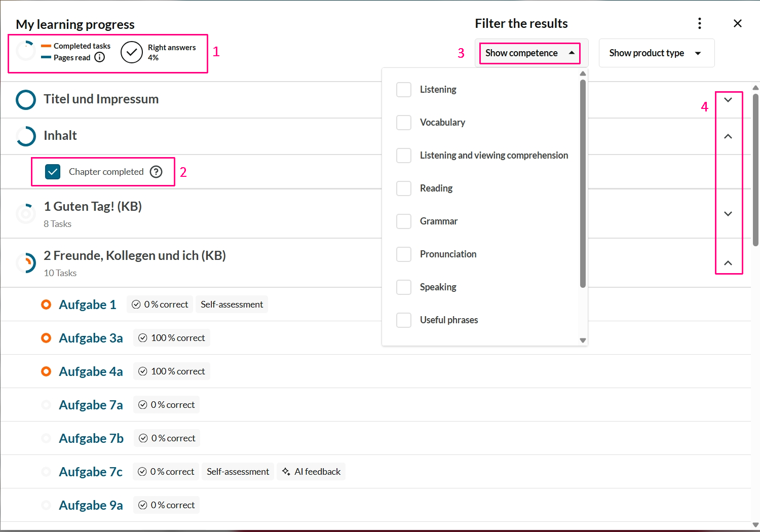
Task: Tick the Listening competence checkbox
Action: pyautogui.click(x=404, y=90)
